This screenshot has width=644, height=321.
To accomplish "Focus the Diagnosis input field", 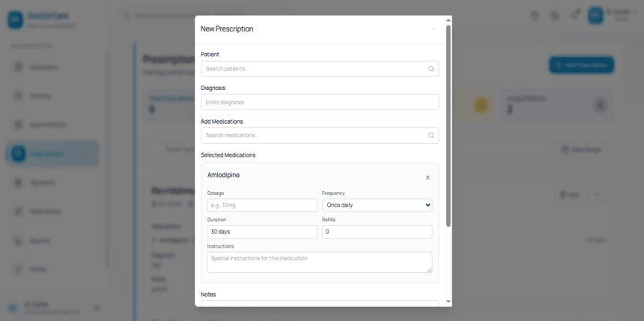I will pyautogui.click(x=320, y=102).
